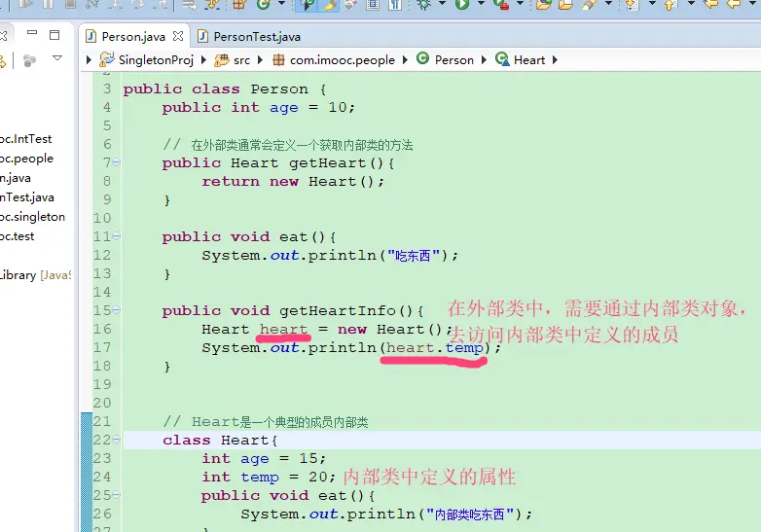The width and height of the screenshot is (761, 532).
Task: Switch to the PersonTest.java tab
Action: click(256, 37)
